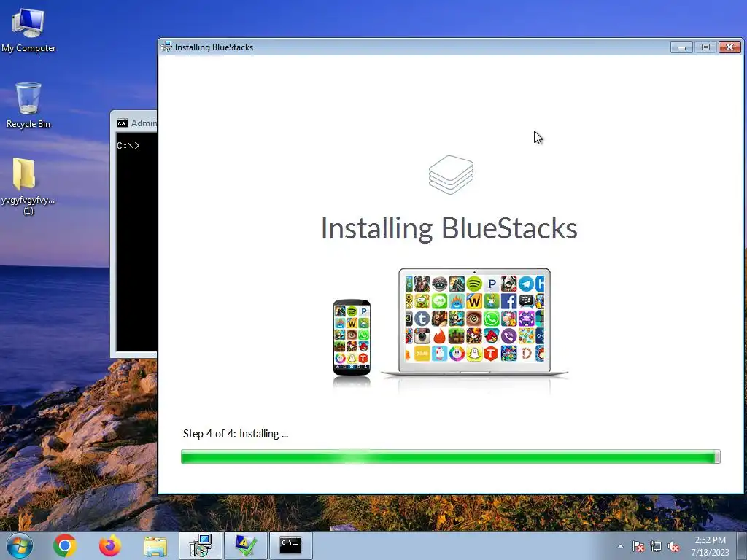Click the installation progress bar
The height and width of the screenshot is (560, 747).
[x=450, y=456]
